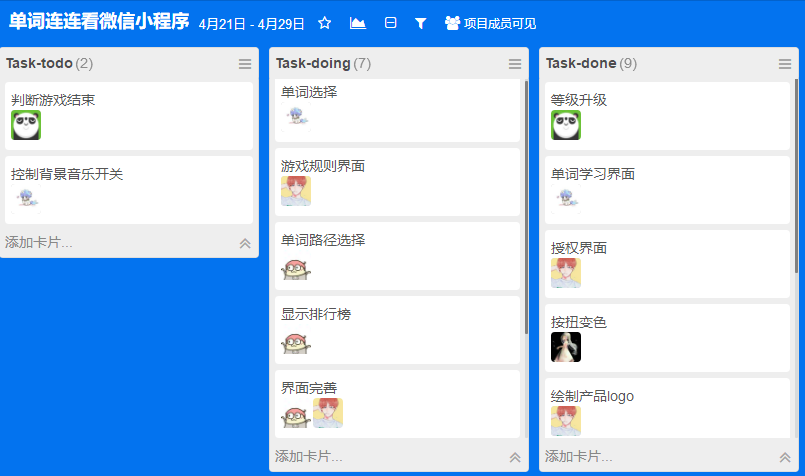Expand add-card chevron in Task-doing list

515,457
